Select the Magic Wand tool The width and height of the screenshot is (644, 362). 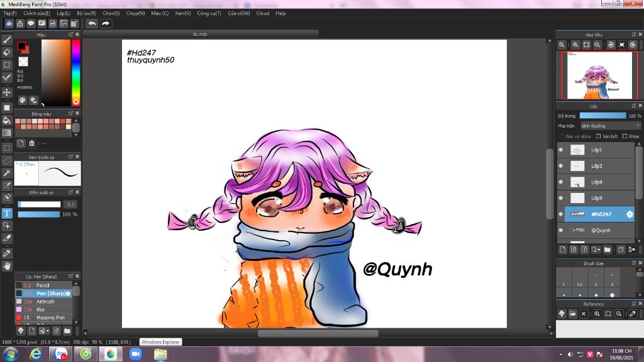coord(6,173)
